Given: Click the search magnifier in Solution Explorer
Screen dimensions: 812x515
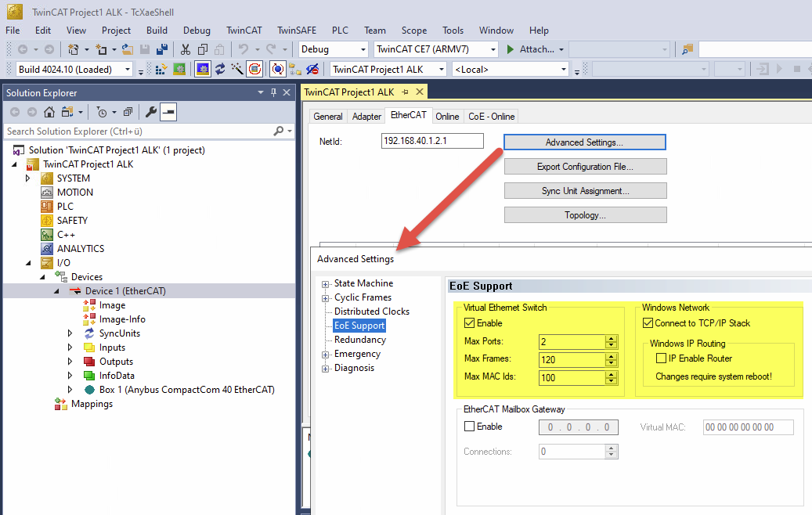Looking at the screenshot, I should coord(279,131).
